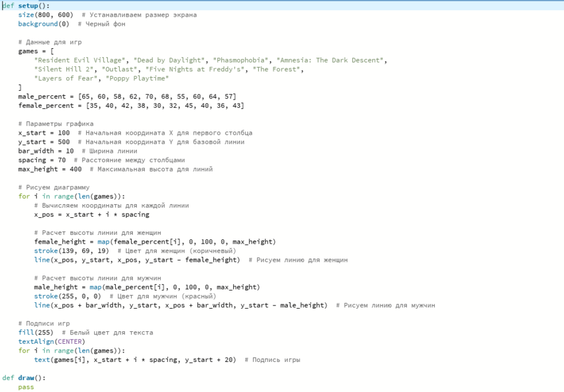Click the stroke(255, 0, 0) call
Viewport: 564px width, 392px height.
click(68, 296)
